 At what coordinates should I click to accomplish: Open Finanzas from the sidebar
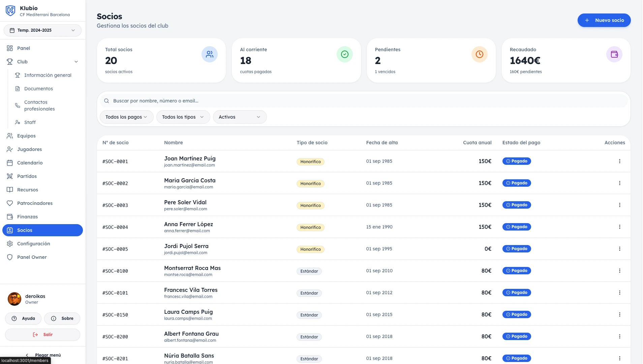tap(27, 217)
